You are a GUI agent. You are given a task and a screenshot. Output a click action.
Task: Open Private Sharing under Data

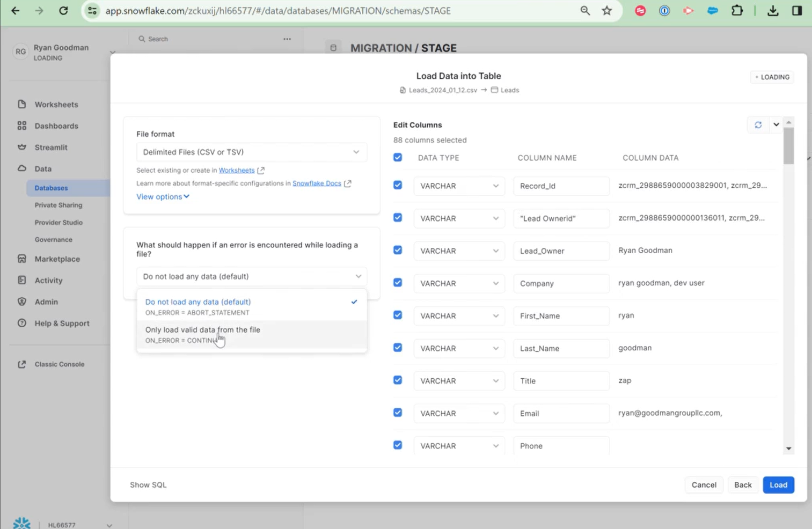point(58,205)
